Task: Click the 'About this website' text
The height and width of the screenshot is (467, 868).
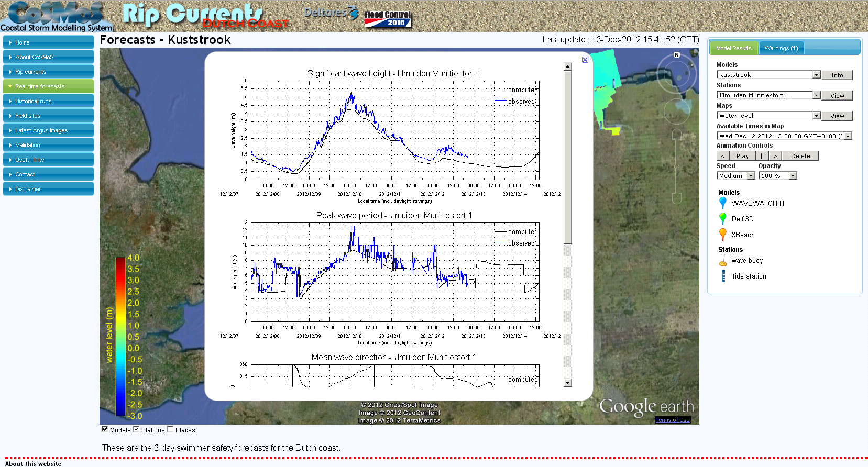Action: [x=33, y=463]
